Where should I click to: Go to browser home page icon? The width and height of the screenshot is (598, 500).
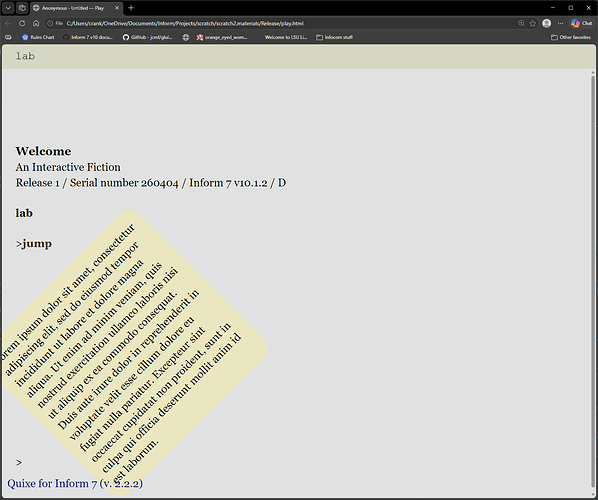pyautogui.click(x=36, y=23)
